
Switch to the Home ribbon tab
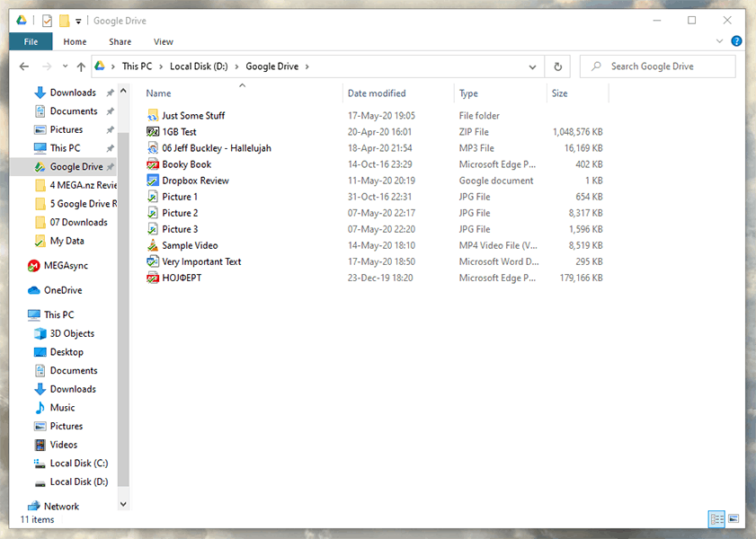(x=75, y=42)
